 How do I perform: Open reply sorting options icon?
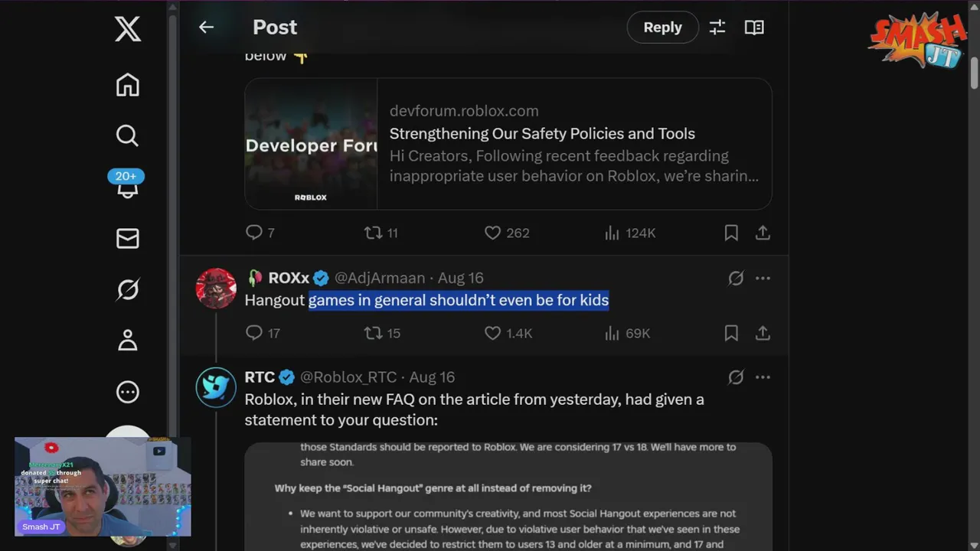(x=717, y=28)
